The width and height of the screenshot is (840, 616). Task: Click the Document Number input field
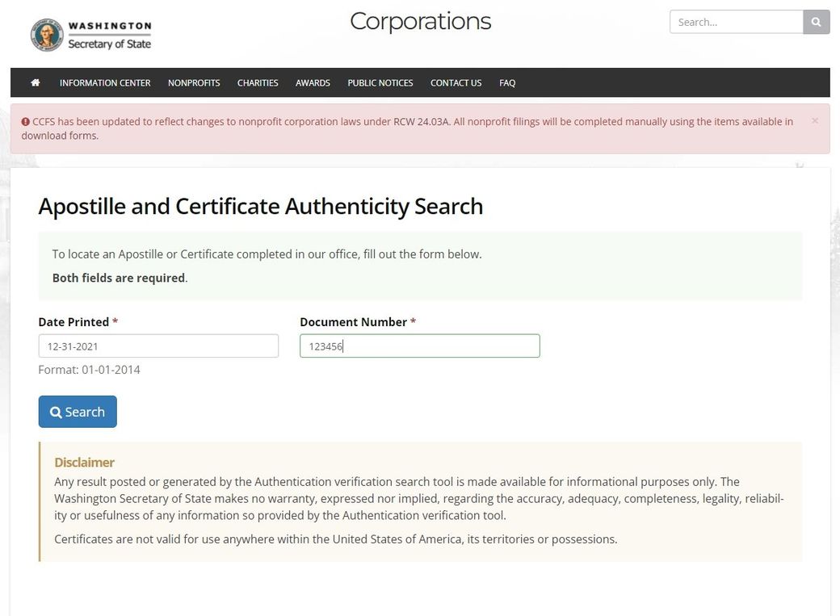coord(419,346)
